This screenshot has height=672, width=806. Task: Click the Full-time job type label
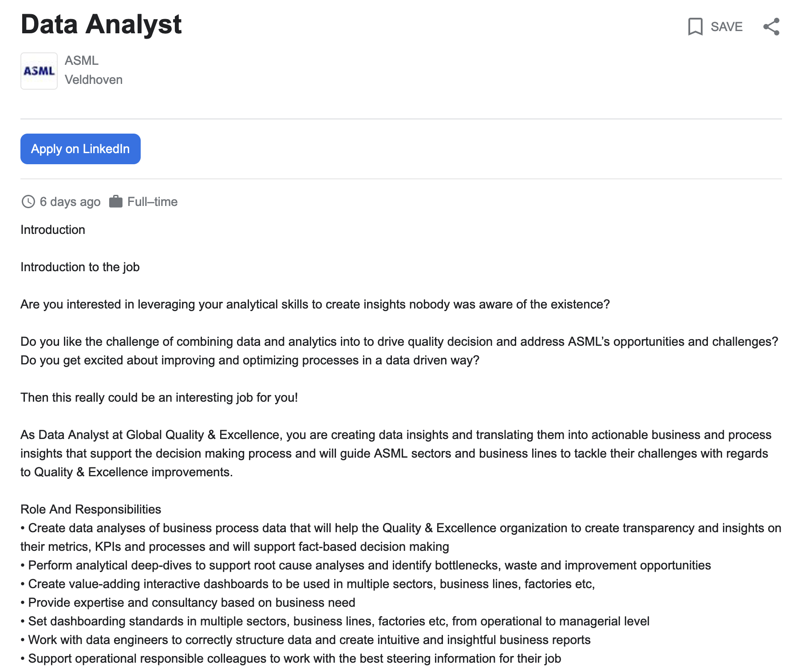[152, 202]
